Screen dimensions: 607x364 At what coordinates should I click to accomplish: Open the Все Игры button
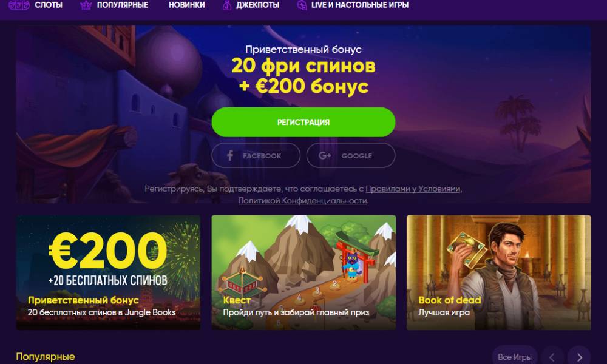(515, 357)
